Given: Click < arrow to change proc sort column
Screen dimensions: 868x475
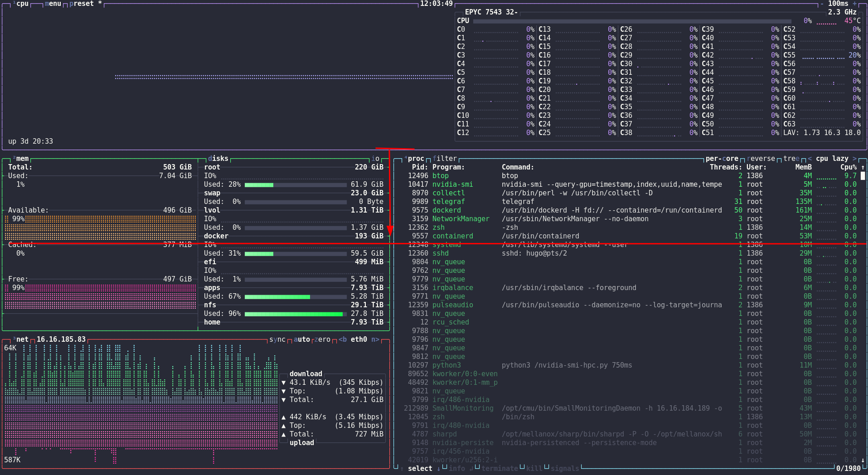Looking at the screenshot, I should (x=810, y=158).
